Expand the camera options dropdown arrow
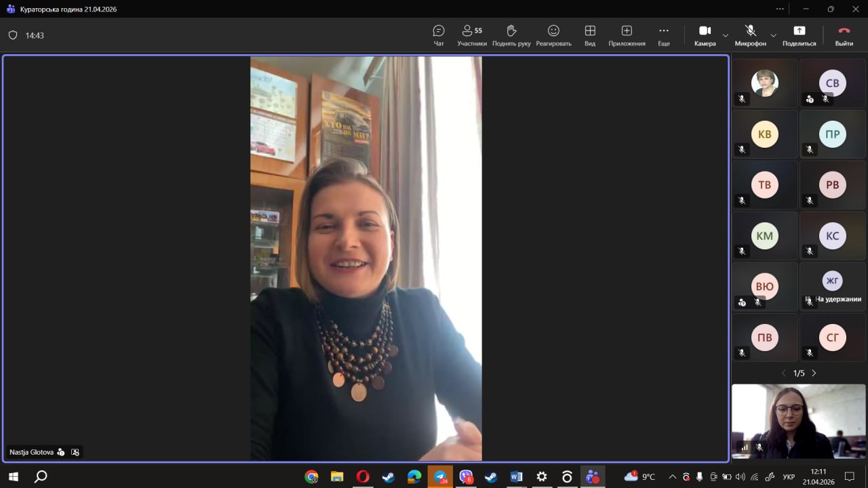Screen dimensions: 868x488 (726, 35)
